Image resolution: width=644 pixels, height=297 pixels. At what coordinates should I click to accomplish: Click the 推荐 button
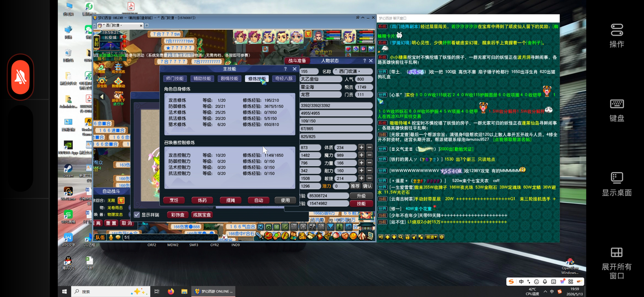coord(355,186)
